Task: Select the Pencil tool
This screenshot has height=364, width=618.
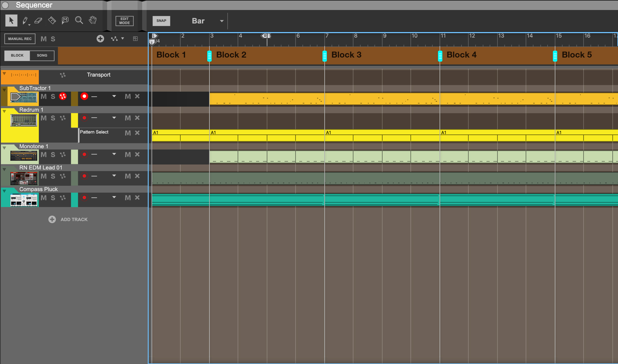Action: [x=25, y=21]
